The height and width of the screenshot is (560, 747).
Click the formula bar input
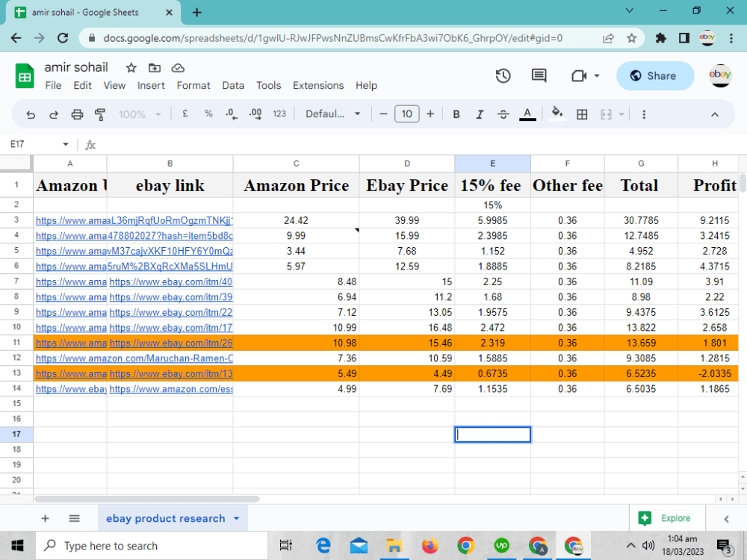pyautogui.click(x=419, y=144)
